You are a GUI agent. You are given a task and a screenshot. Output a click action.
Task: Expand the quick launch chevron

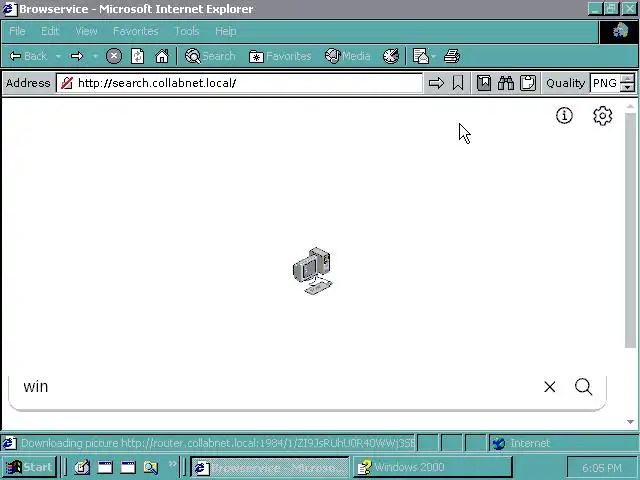click(x=173, y=463)
